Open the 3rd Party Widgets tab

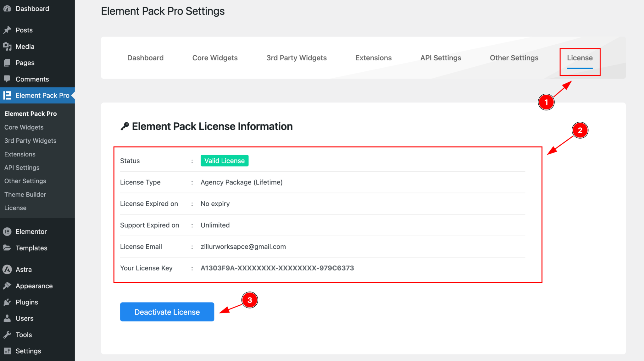click(296, 58)
